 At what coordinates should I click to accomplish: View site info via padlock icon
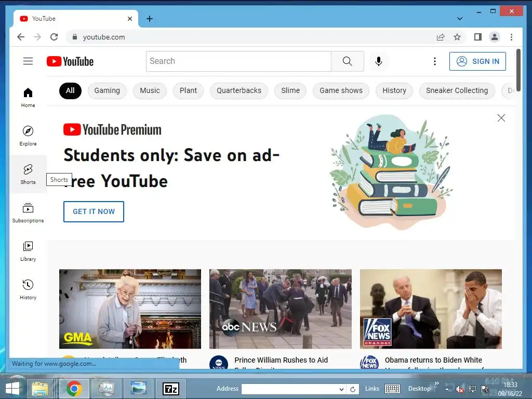(75, 37)
